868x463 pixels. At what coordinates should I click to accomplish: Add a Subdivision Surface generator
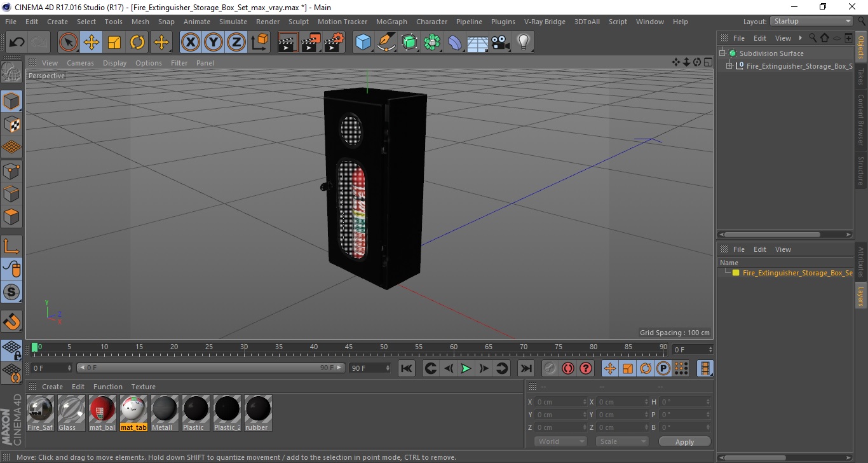pyautogui.click(x=409, y=43)
